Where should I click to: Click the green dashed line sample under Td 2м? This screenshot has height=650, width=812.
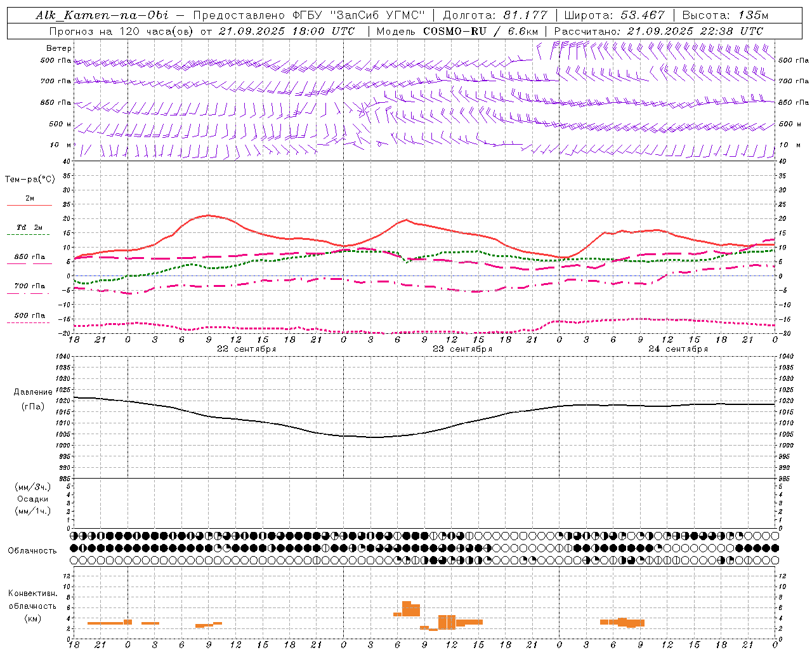(x=28, y=234)
